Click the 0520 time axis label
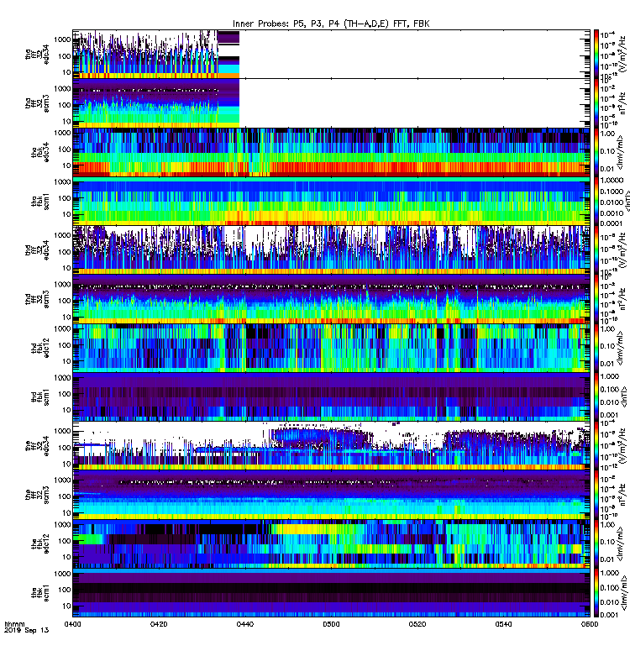This screenshot has width=630, height=672. click(417, 624)
